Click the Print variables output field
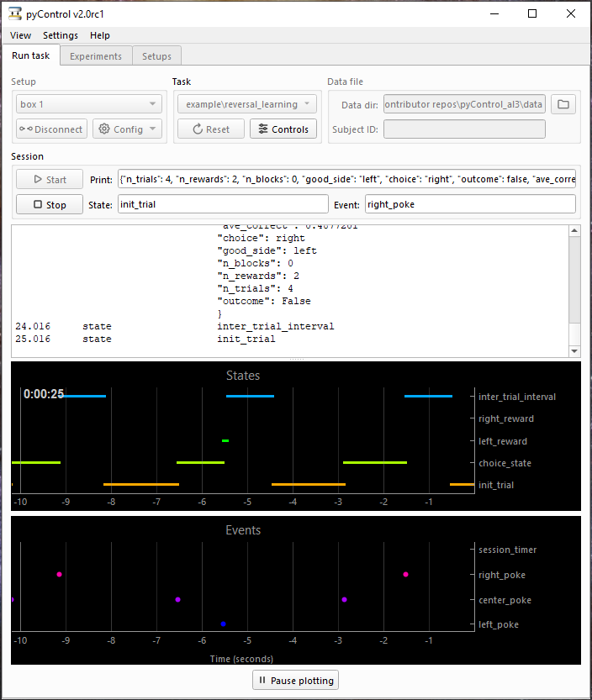The height and width of the screenshot is (700, 592). (346, 180)
